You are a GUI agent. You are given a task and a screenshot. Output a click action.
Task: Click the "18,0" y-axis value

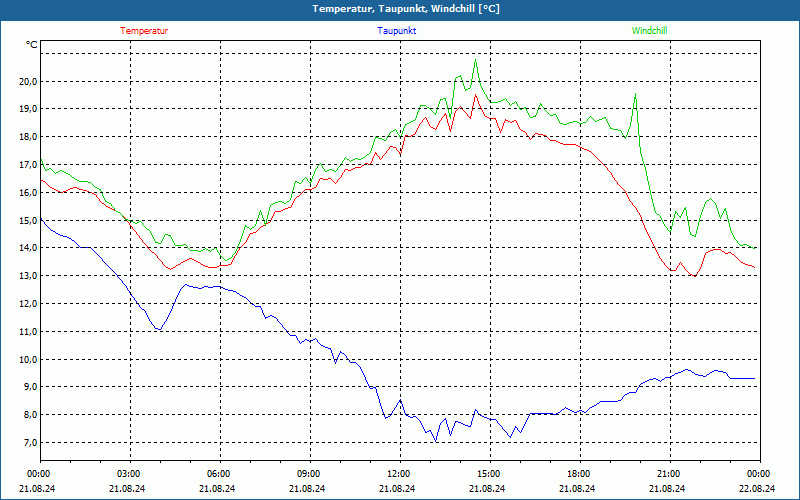click(x=28, y=137)
